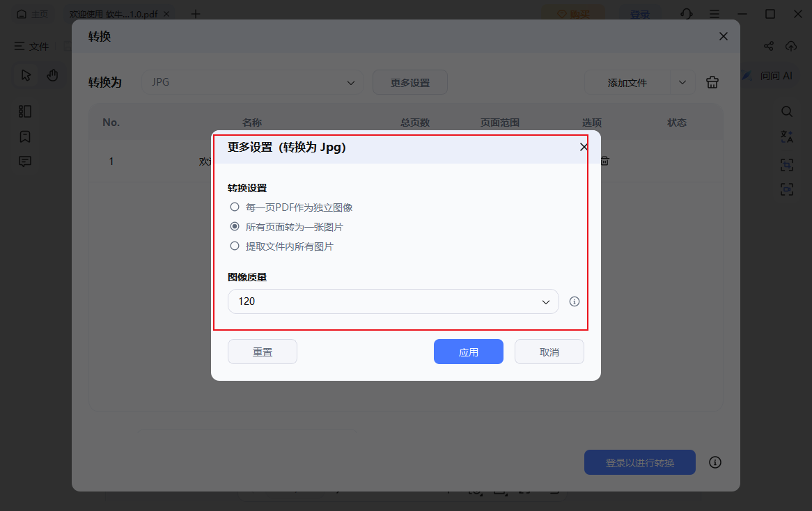Click the share icon at top right
This screenshot has width=812, height=511.
pos(769,46)
